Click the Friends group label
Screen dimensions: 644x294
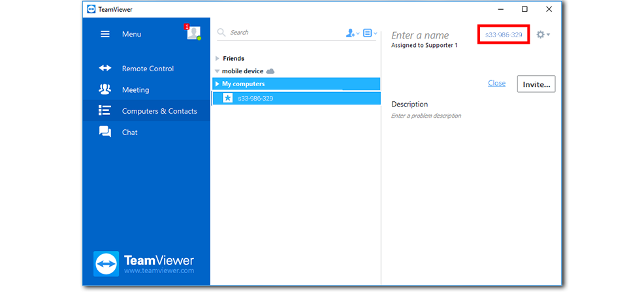(233, 58)
